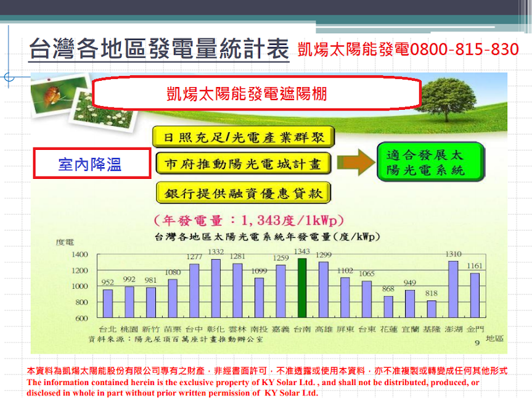Click the 雲林 axis label
This screenshot has height=398, width=532.
pyautogui.click(x=237, y=329)
